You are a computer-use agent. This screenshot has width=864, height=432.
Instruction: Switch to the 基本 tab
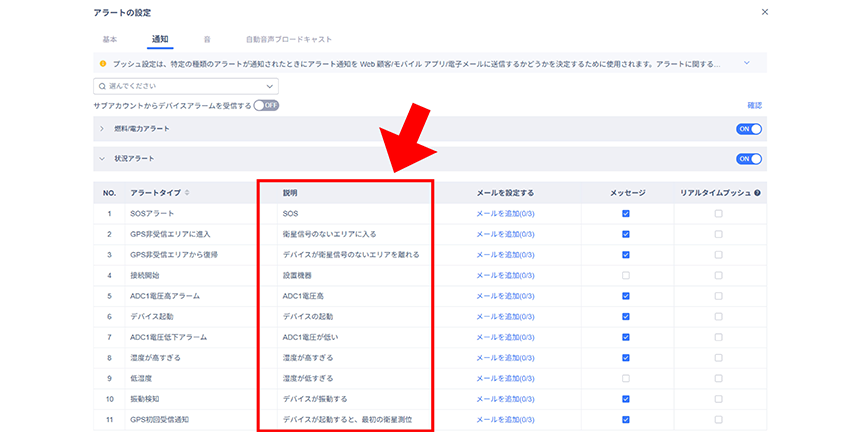[109, 39]
